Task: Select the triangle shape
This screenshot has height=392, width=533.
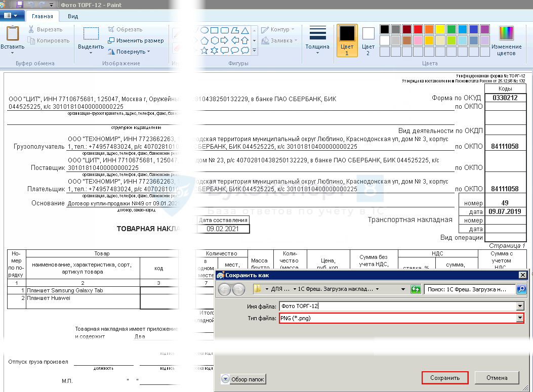Action: click(x=245, y=30)
